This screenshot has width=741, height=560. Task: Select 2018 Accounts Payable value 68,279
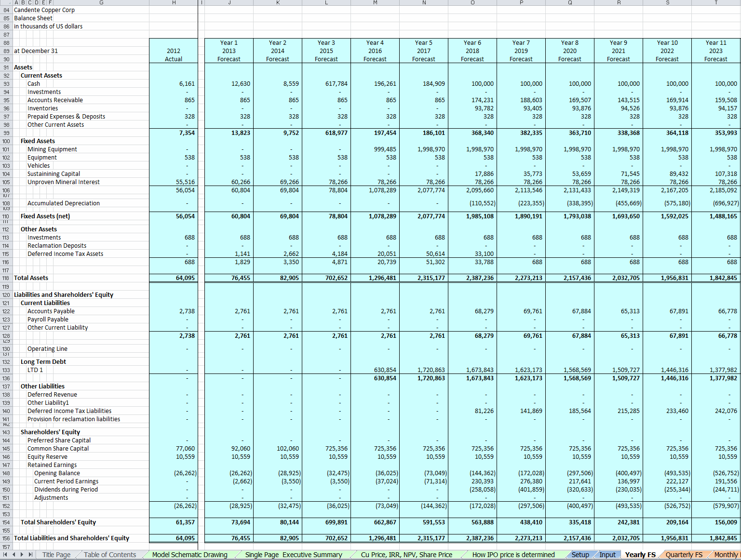tap(472, 311)
